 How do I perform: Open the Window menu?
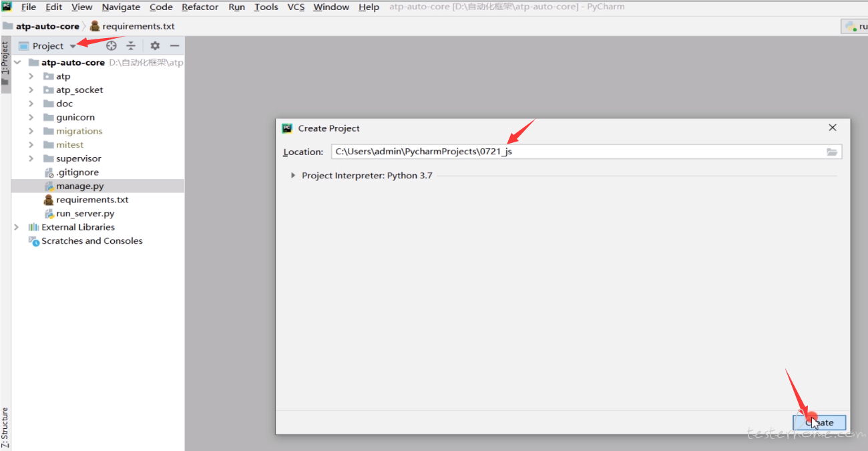pos(331,7)
